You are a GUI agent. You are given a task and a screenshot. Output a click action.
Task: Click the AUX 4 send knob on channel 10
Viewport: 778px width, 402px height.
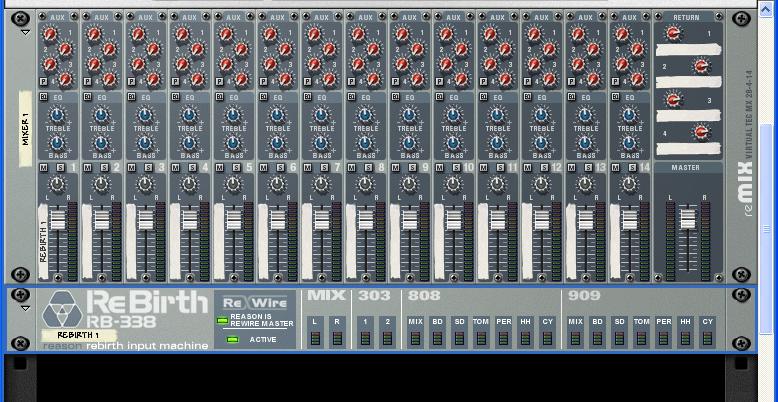coord(461,79)
